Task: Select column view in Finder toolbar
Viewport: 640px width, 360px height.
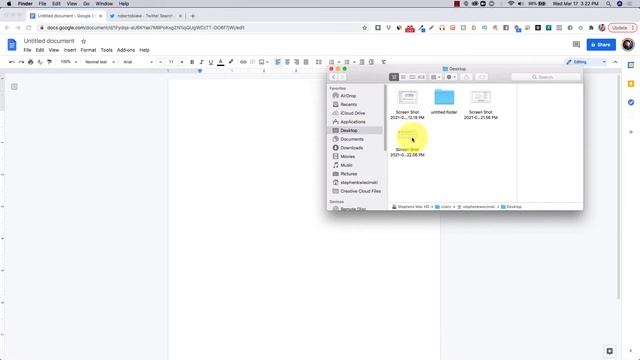Action: [x=412, y=77]
